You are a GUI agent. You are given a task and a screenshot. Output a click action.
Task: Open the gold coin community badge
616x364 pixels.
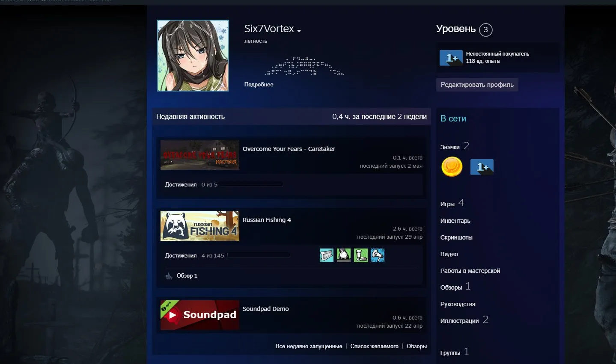(452, 167)
